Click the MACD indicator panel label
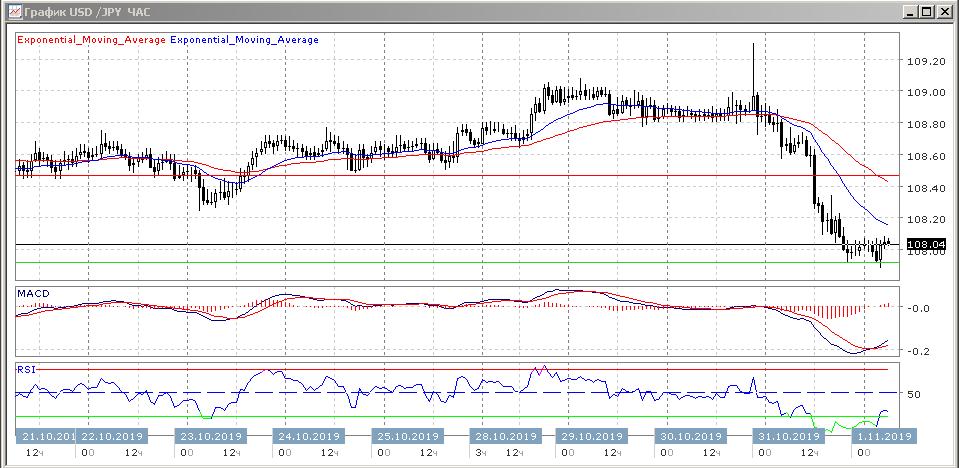 click(x=33, y=293)
